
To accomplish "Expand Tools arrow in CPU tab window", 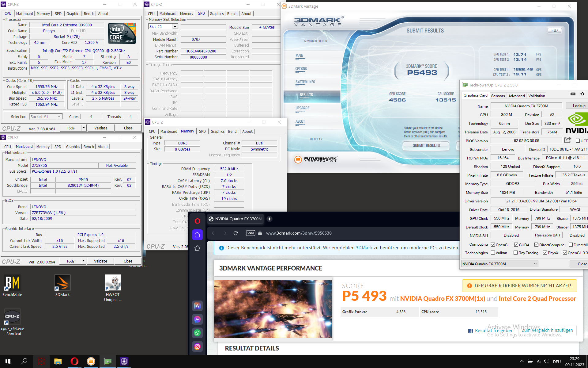I will (x=84, y=128).
